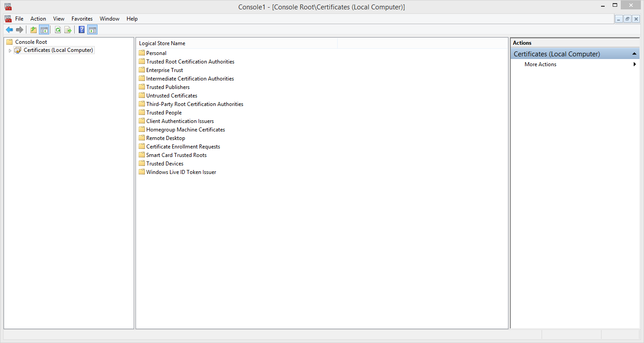Click the Refresh toolbar icon

pos(58,30)
